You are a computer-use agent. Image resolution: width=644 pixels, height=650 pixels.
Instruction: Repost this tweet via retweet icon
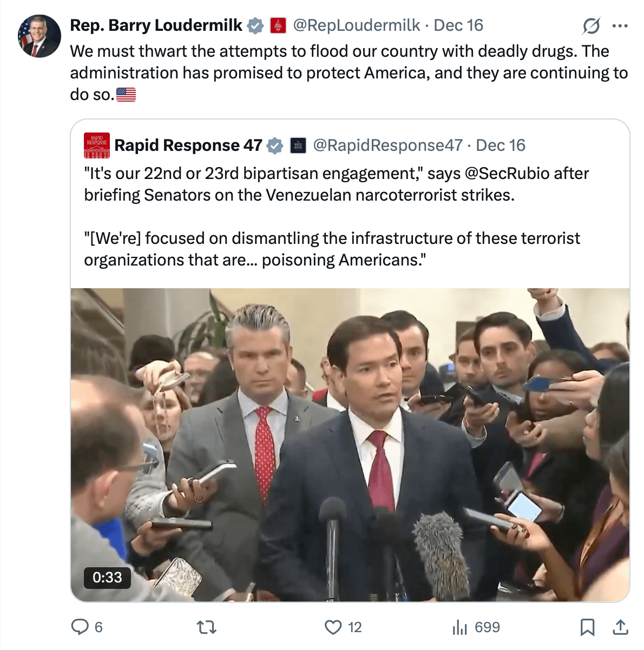tap(206, 627)
